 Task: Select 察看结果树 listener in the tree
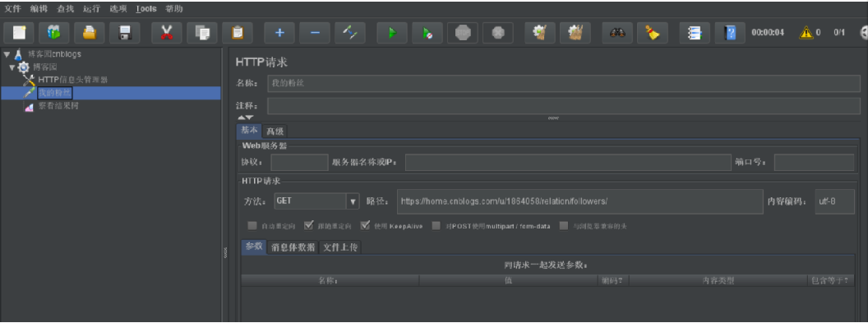coord(58,106)
